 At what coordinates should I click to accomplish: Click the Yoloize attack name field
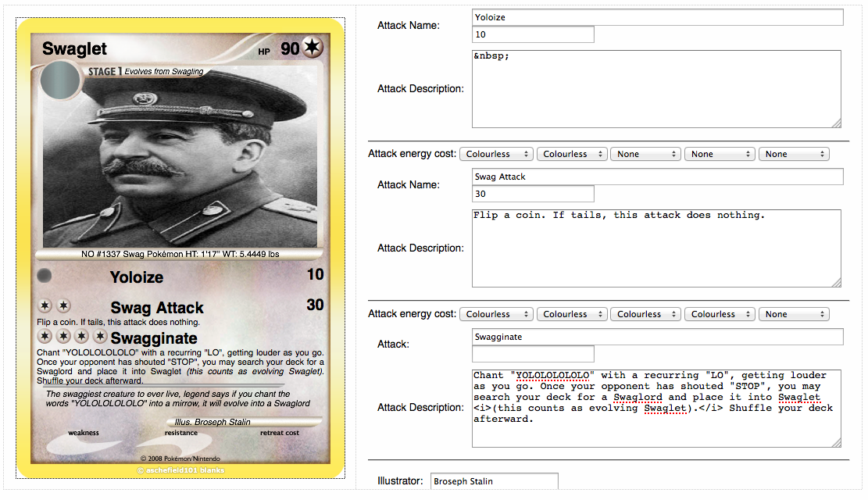click(x=658, y=17)
